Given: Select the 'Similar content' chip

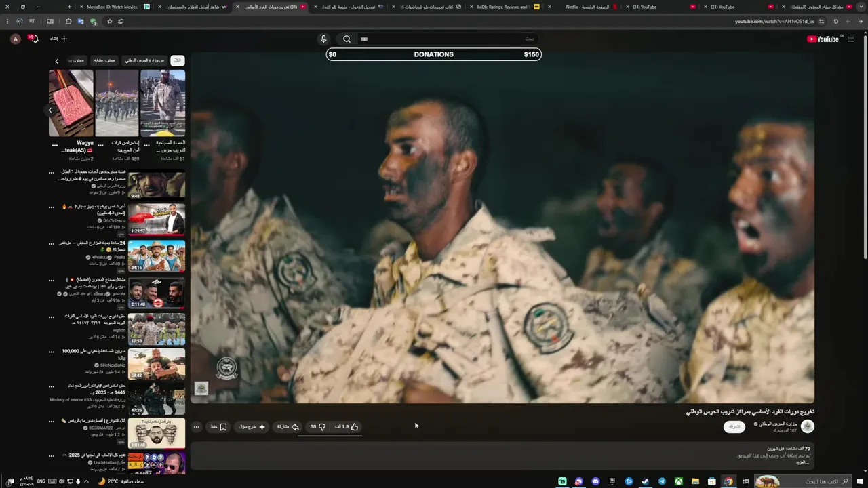Looking at the screenshot, I should tap(104, 60).
